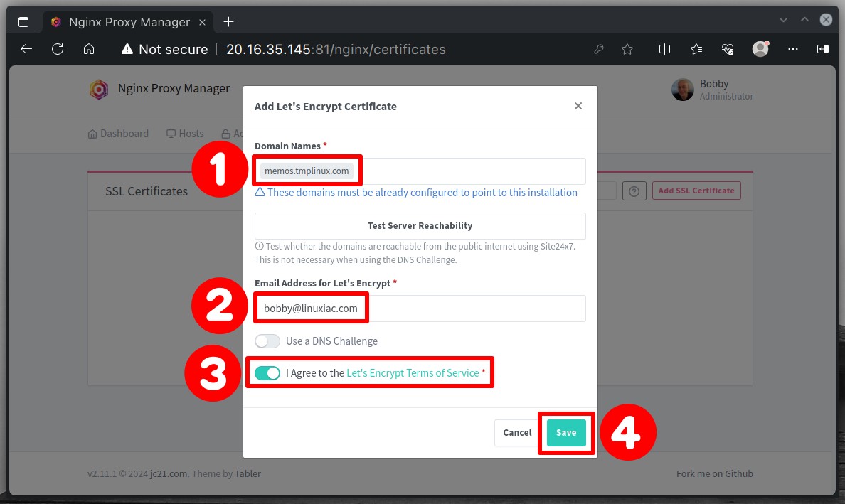This screenshot has height=504, width=845.
Task: Open a new browser tab
Action: point(228,21)
